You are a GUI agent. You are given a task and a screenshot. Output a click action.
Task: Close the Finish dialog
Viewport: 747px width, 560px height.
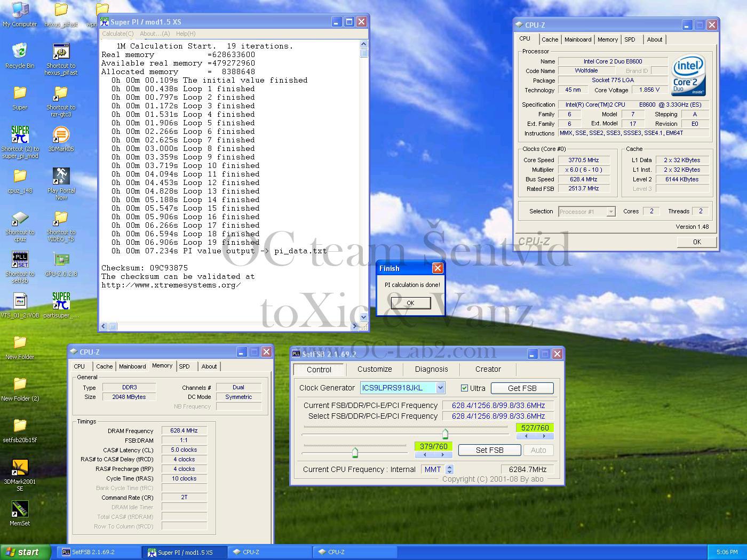click(437, 268)
